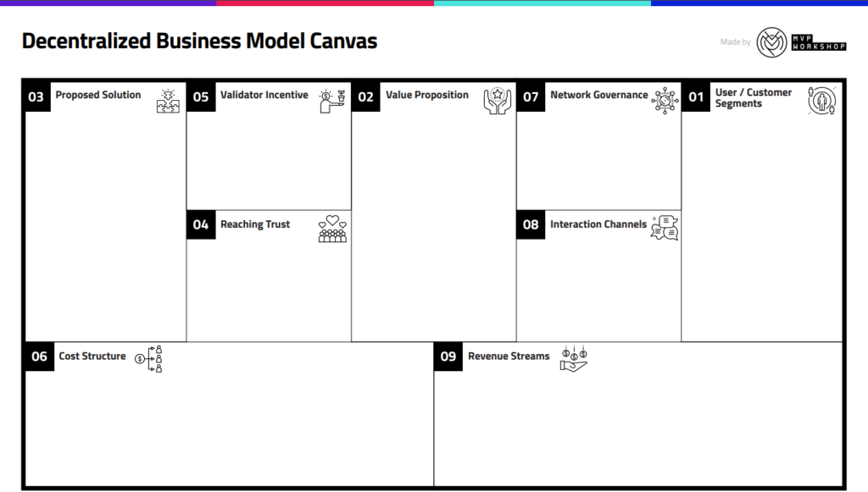Click the Revenue Streams coins-hand icon

[x=574, y=359]
